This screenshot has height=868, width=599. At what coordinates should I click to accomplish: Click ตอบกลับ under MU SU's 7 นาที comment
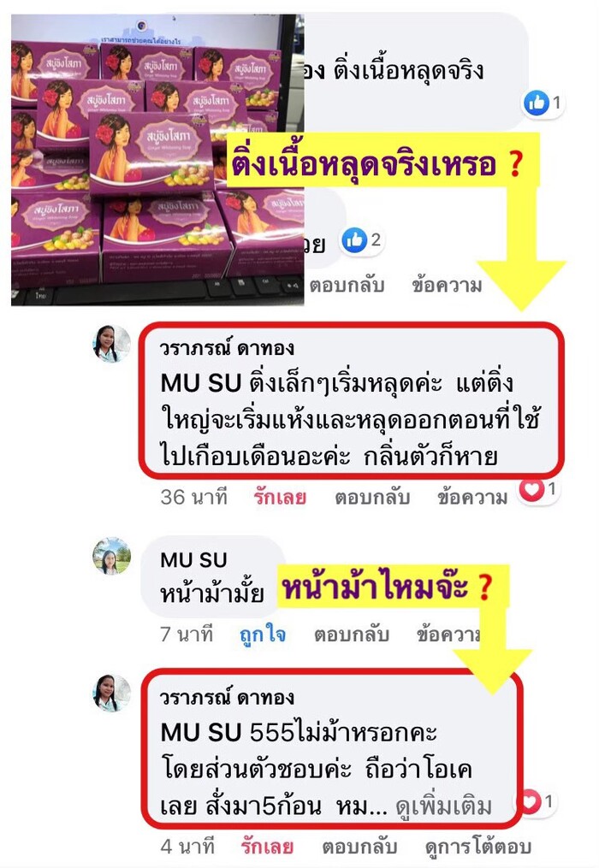pos(352,634)
